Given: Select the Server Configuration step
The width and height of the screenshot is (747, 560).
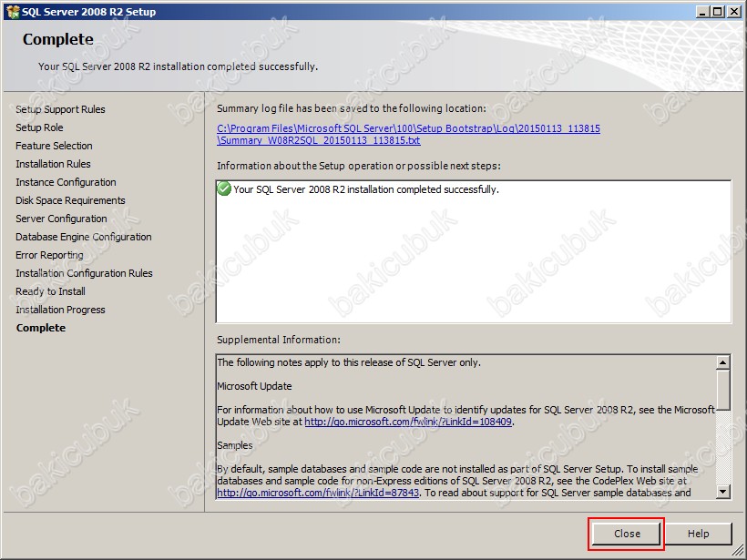Looking at the screenshot, I should (x=61, y=219).
